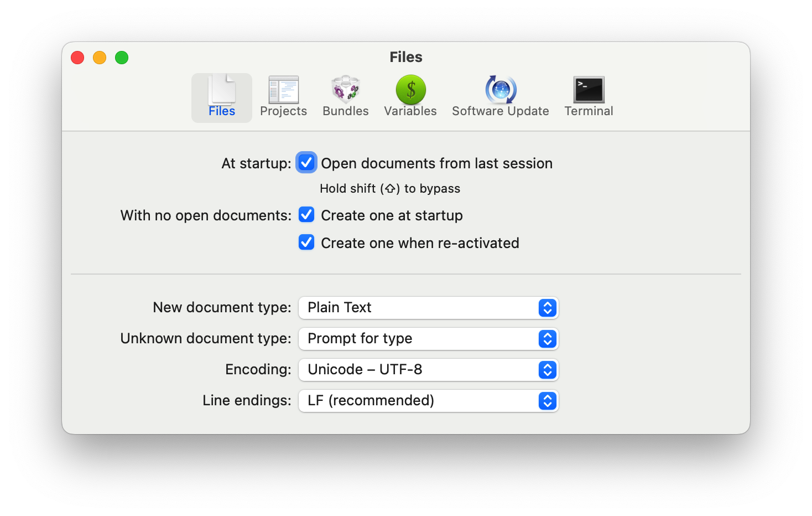Click the 'Open documents from last session' label text

coord(436,163)
